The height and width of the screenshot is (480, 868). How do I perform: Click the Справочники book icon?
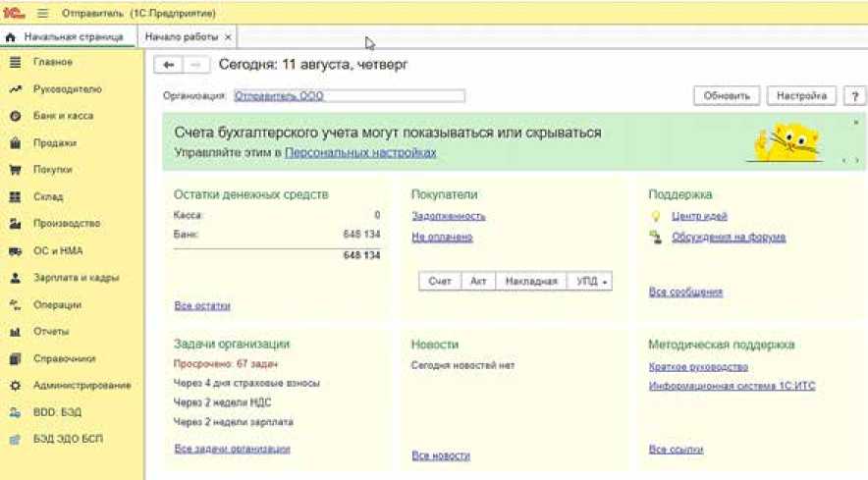point(16,358)
